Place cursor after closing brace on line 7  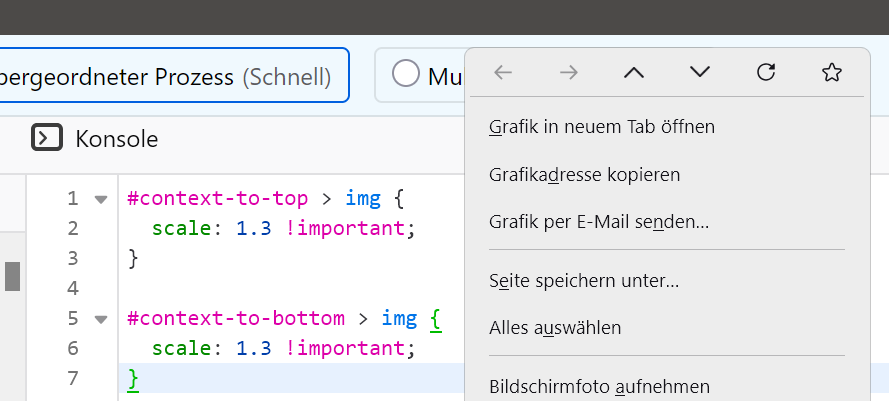(x=141, y=379)
